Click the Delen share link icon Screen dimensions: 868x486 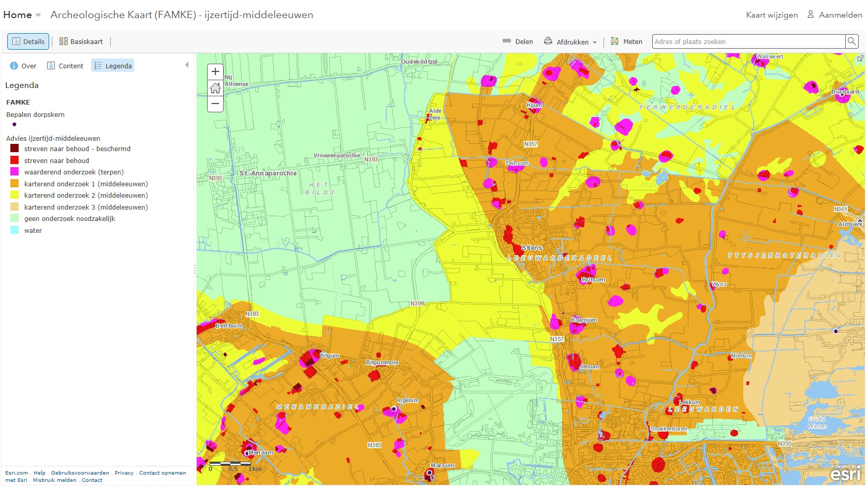(507, 41)
